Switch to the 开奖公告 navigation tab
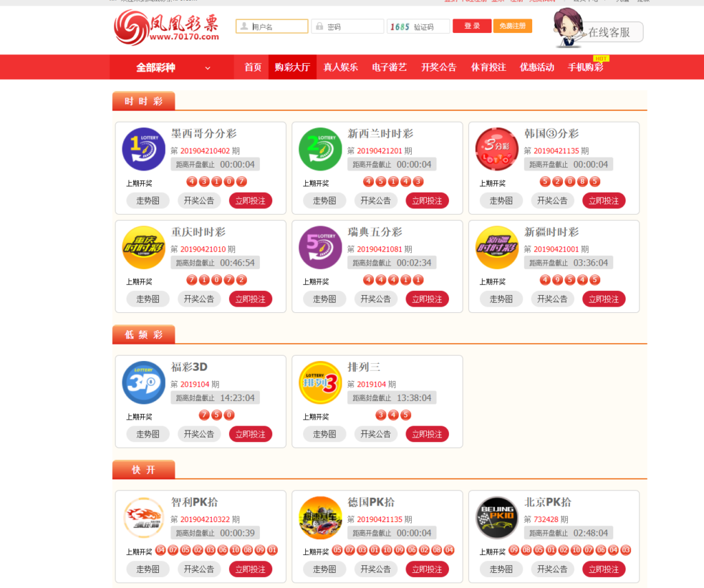This screenshot has height=588, width=704. tap(439, 67)
